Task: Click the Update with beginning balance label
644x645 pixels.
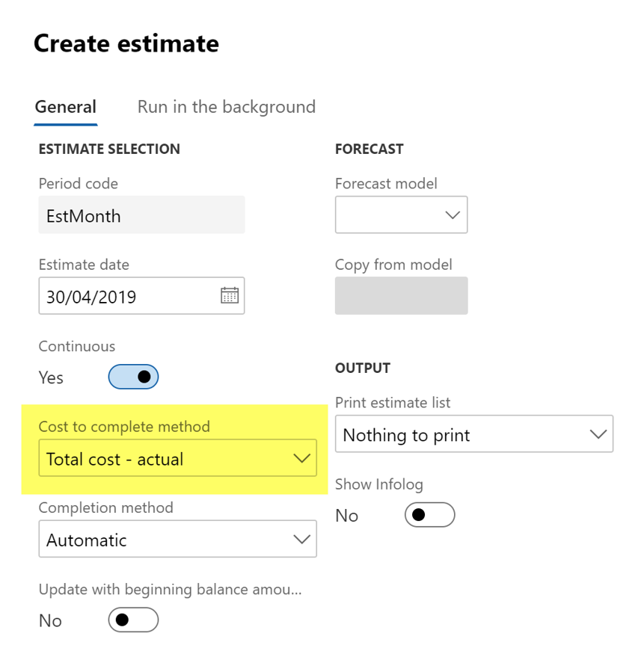Action: click(170, 590)
